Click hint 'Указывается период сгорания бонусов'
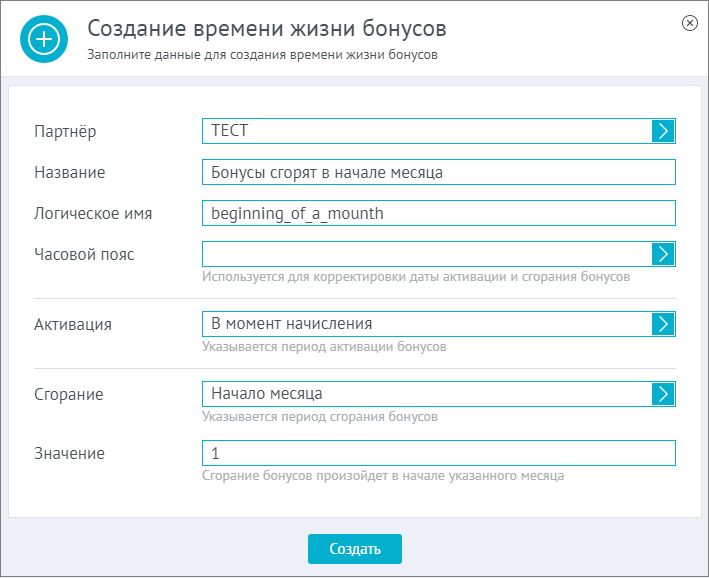 pos(320,417)
